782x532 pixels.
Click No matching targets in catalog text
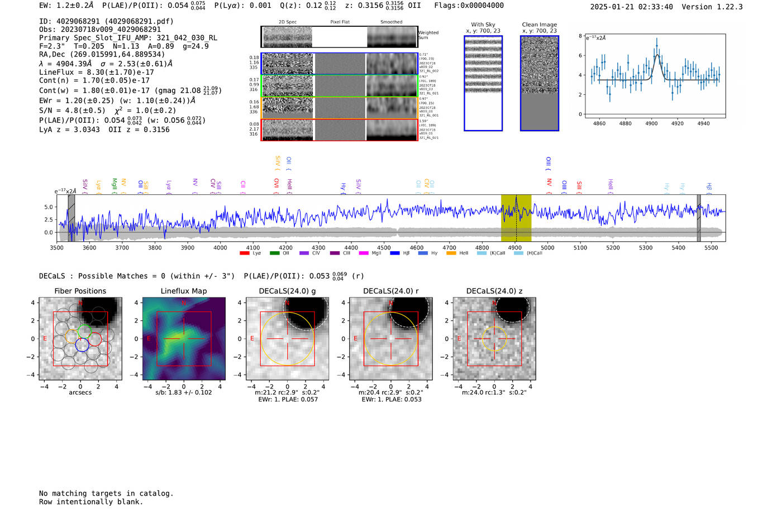106,493
